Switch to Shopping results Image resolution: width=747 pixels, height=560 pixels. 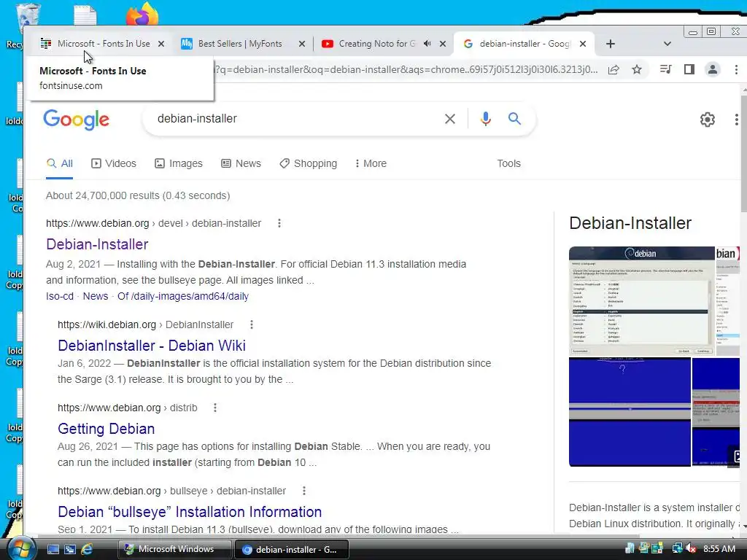click(x=309, y=163)
